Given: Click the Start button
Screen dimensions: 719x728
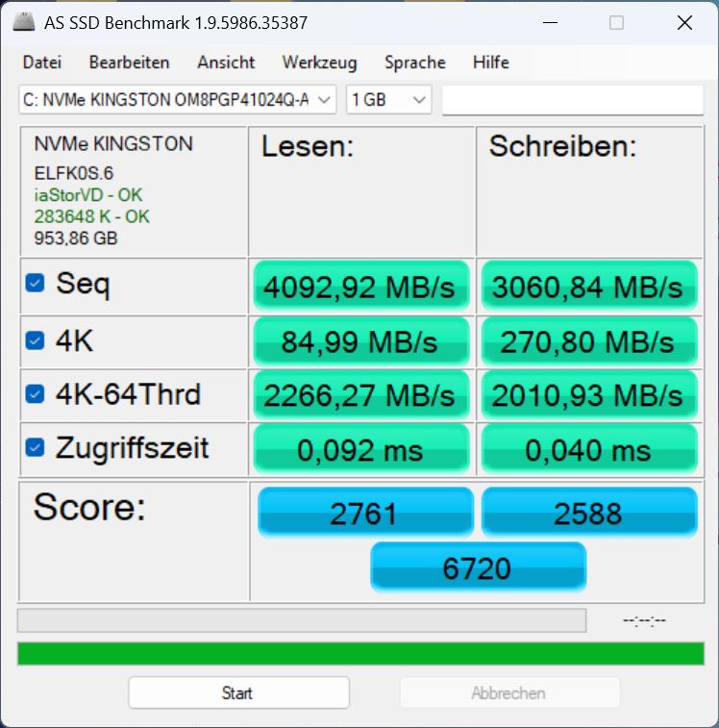Looking at the screenshot, I should click(238, 692).
